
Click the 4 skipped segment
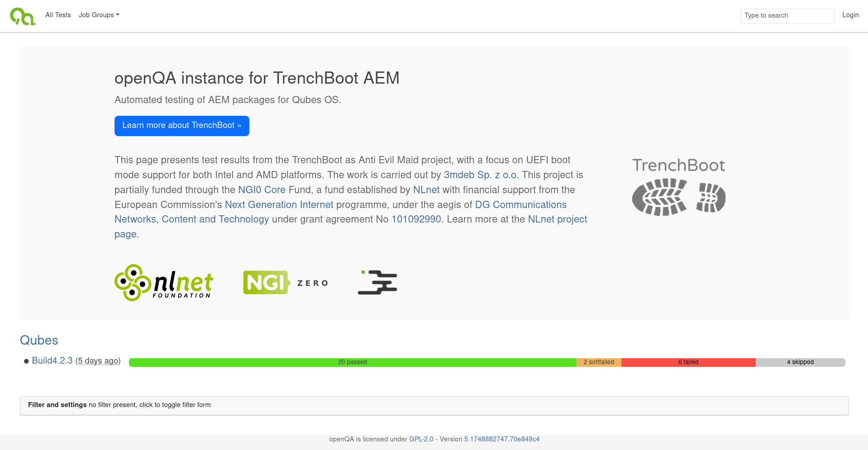800,362
